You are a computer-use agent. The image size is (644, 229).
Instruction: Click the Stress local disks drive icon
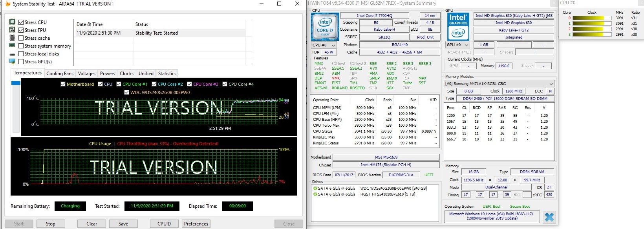(x=12, y=54)
